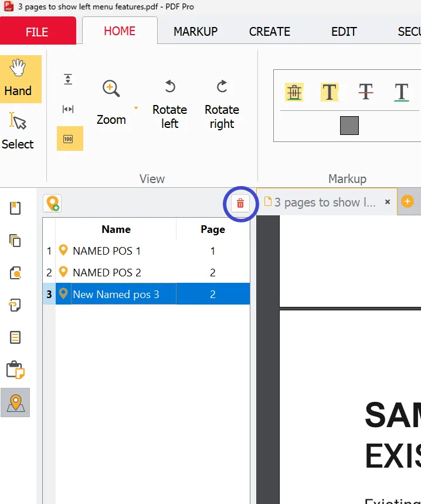421x504 pixels.
Task: Select the New Named pos 3 row
Action: [x=146, y=294]
